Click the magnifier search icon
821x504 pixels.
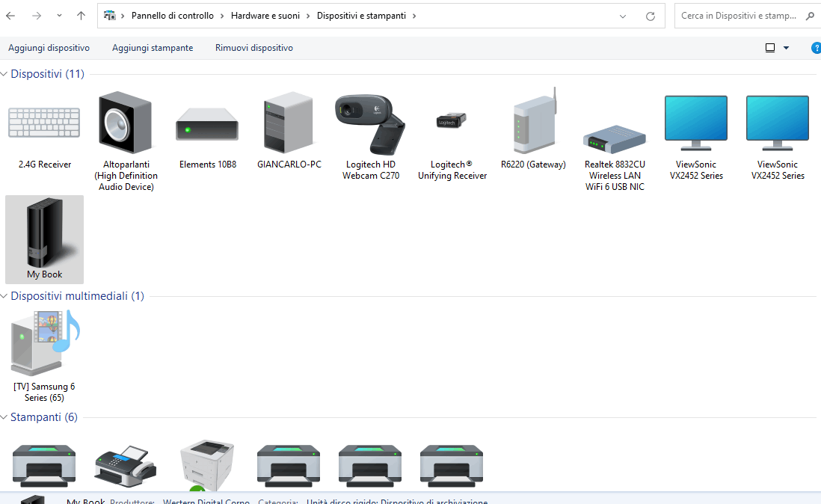click(810, 16)
